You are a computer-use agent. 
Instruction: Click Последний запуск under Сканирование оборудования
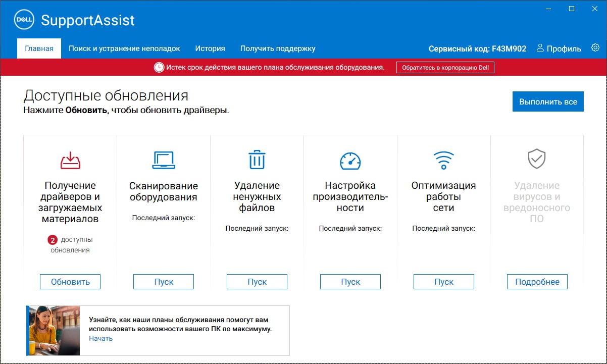point(164,218)
